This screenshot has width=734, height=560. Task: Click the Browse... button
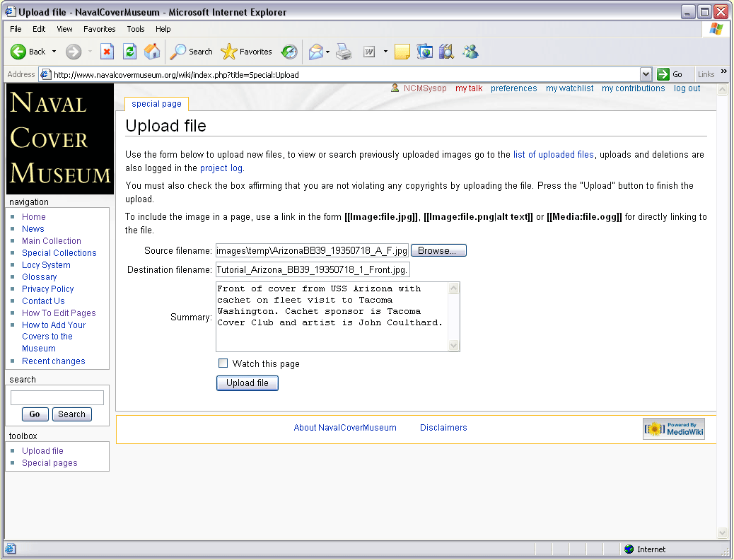438,250
